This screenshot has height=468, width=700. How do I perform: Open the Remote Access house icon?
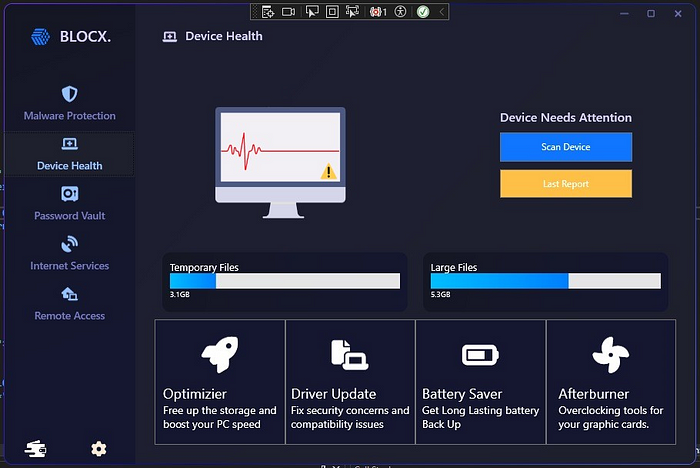[69, 294]
